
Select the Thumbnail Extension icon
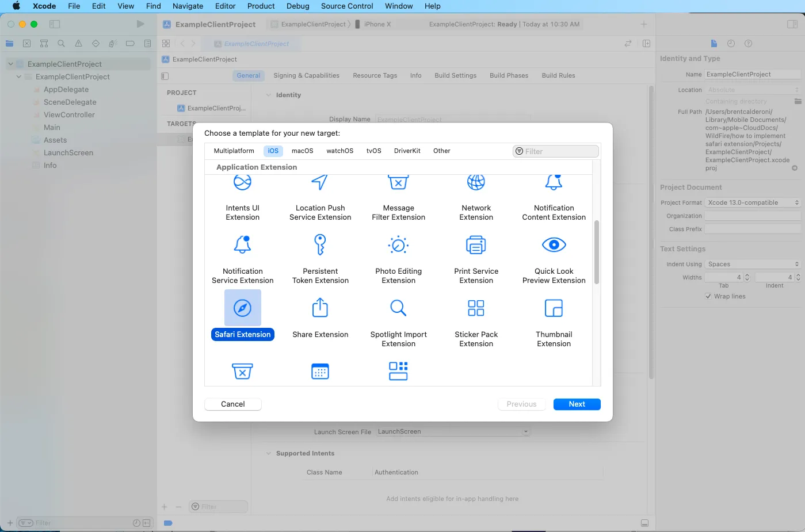pyautogui.click(x=554, y=308)
